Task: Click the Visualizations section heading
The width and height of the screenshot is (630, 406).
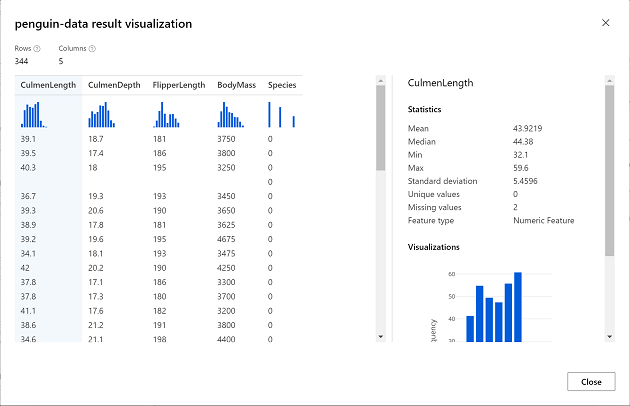Action: (434, 247)
